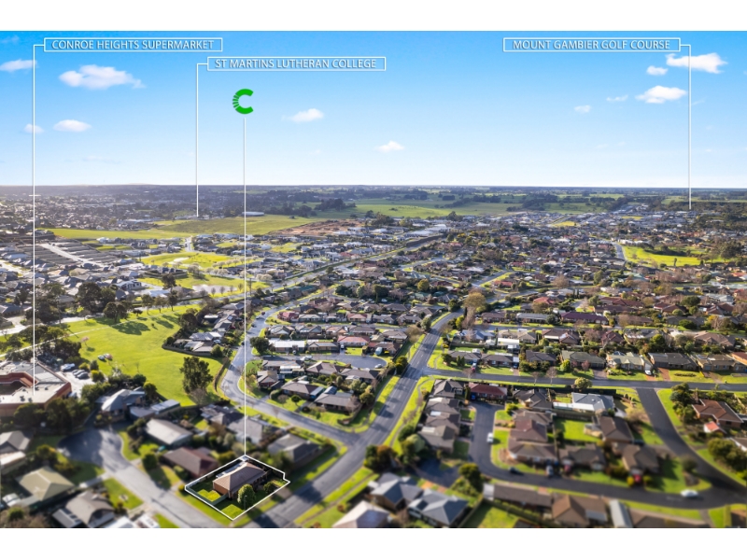Screen dimensions: 747x560
Task: Click the large tree at park's lower edge
Action: coord(195,373)
